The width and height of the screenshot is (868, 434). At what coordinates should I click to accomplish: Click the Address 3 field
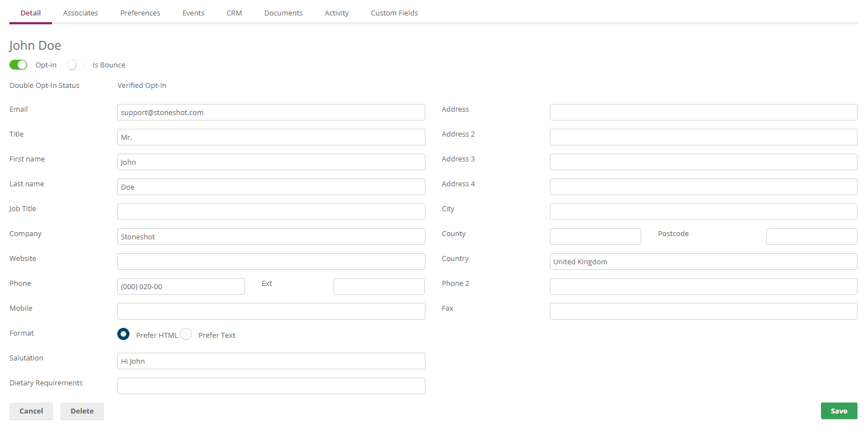coord(703,162)
